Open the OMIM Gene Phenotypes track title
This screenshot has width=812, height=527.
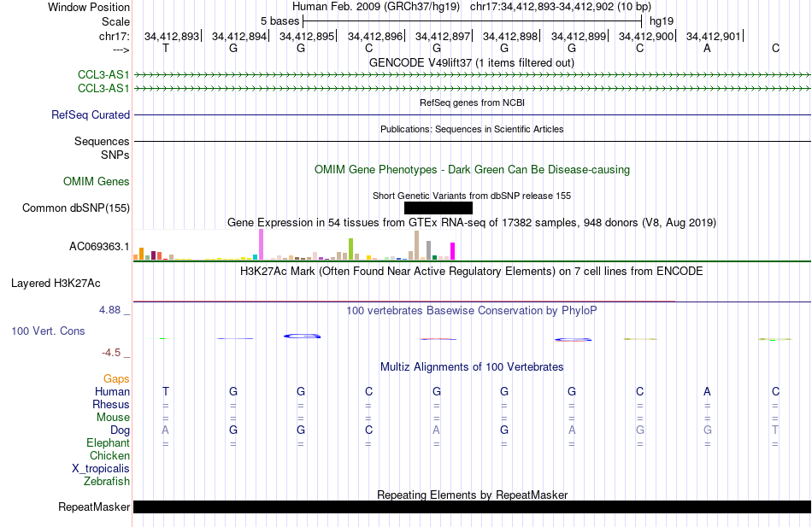[x=472, y=170]
